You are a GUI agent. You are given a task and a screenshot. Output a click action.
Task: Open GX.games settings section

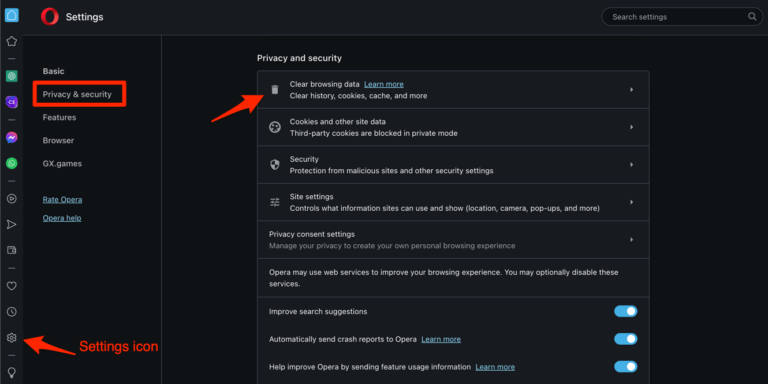coord(62,164)
